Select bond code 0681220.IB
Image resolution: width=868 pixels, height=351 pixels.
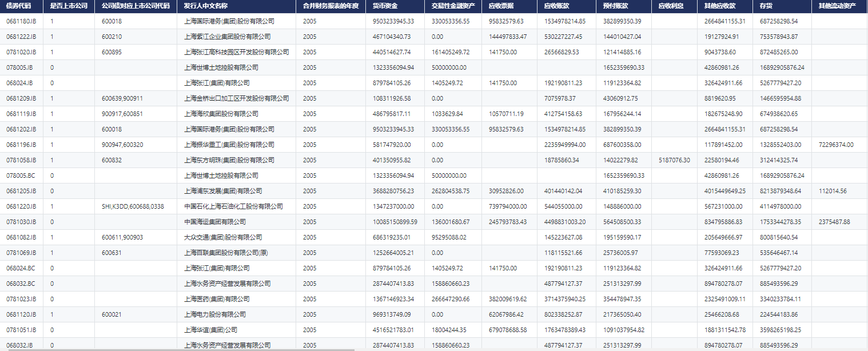(x=21, y=206)
